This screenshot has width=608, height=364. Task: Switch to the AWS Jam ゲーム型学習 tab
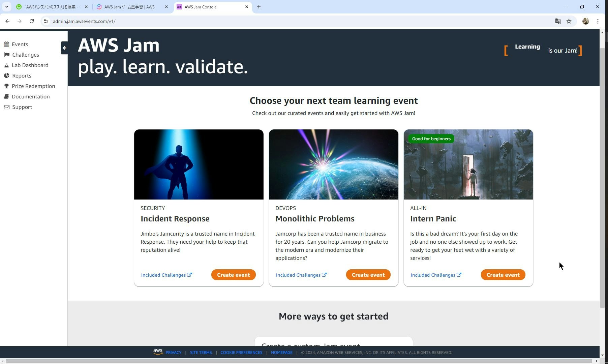(132, 7)
